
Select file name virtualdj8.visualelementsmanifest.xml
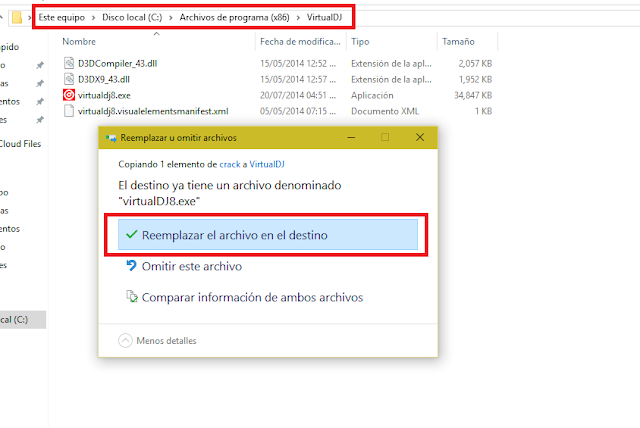[153, 111]
